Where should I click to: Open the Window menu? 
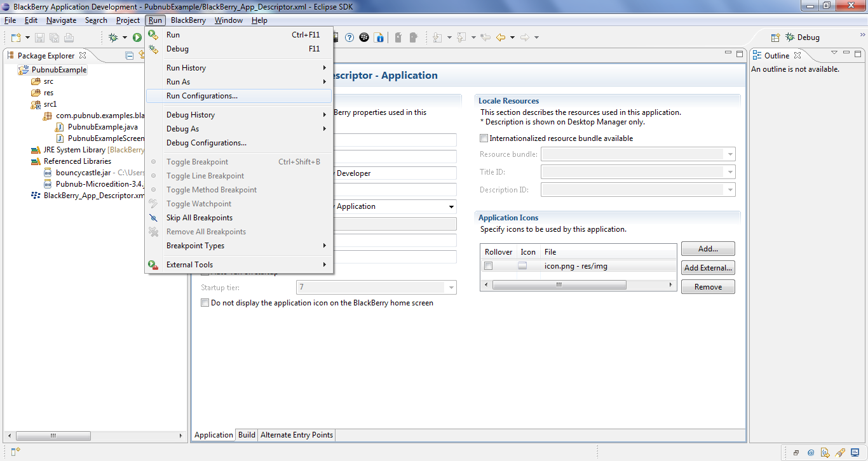pyautogui.click(x=229, y=20)
